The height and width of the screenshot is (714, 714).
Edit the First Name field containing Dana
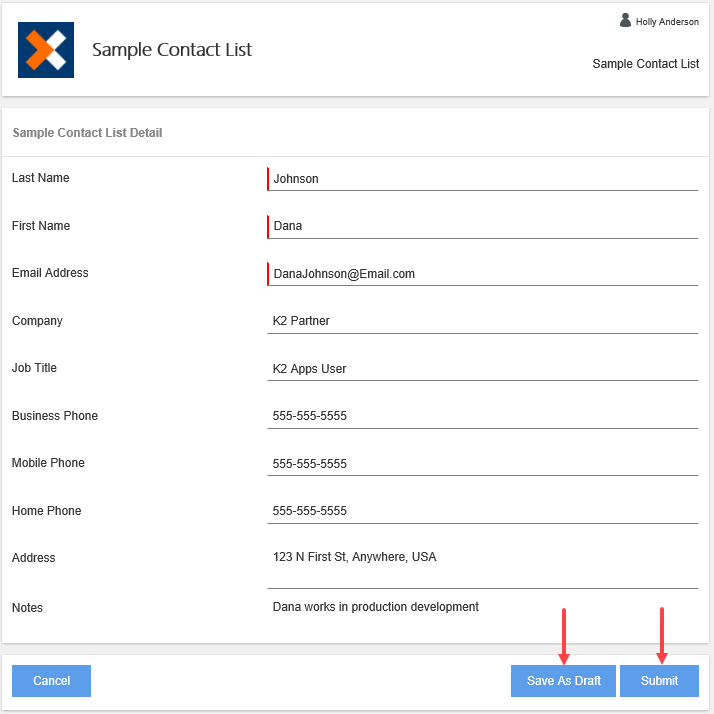(483, 226)
